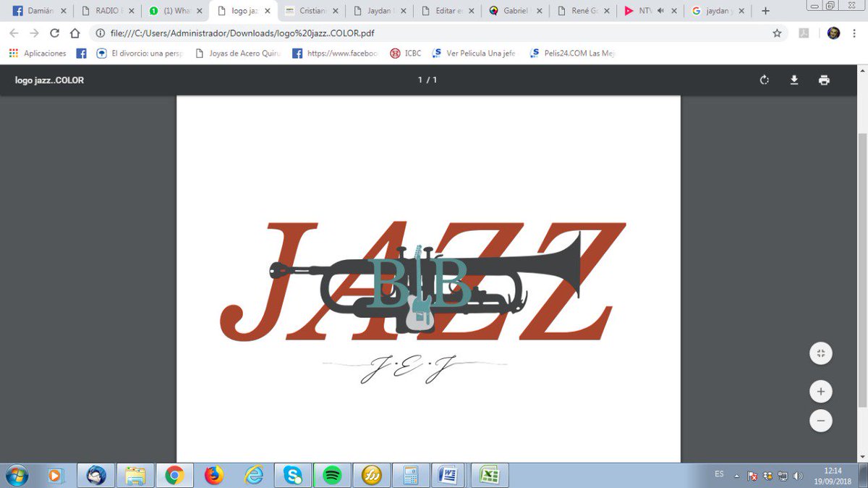The height and width of the screenshot is (488, 868).
Task: Go forward in browser history
Action: (x=34, y=33)
